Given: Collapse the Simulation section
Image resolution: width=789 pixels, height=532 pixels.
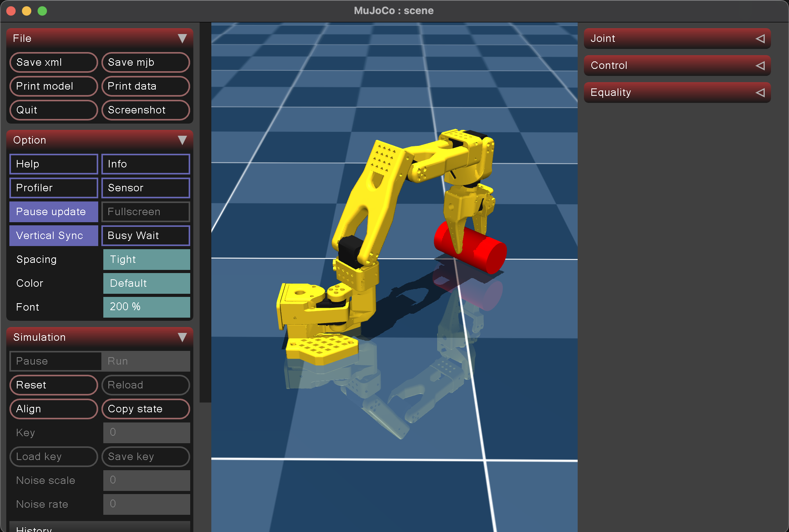Looking at the screenshot, I should coord(182,337).
